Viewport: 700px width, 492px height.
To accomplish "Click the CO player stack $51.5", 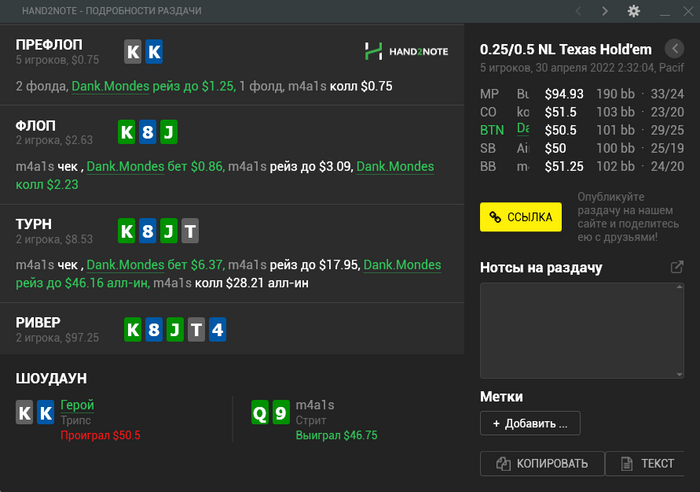I will [x=561, y=112].
